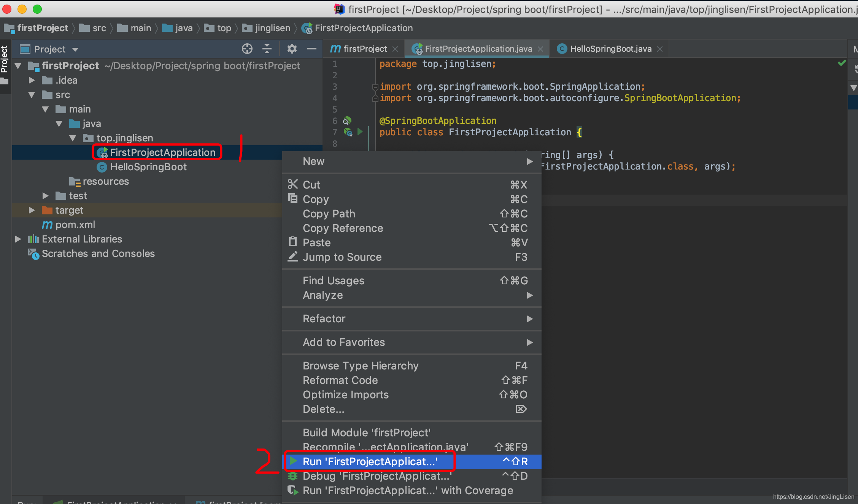Open the Analyze submenu
The width and height of the screenshot is (858, 504).
412,295
